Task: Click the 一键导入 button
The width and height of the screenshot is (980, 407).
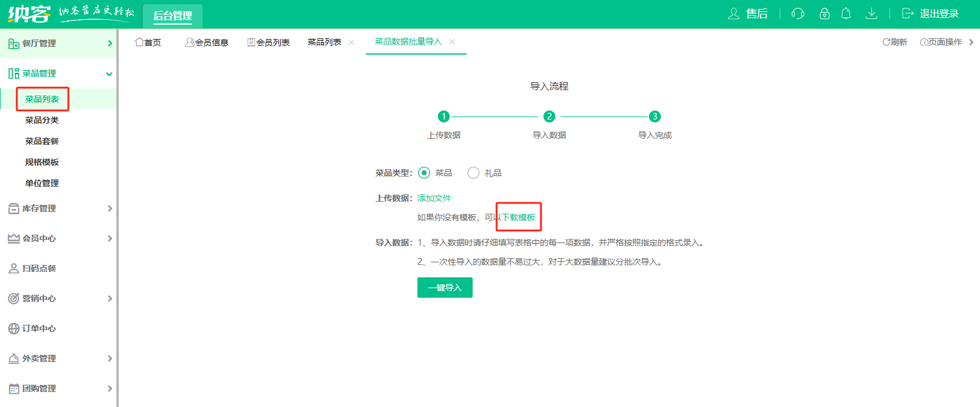Action: [444, 288]
